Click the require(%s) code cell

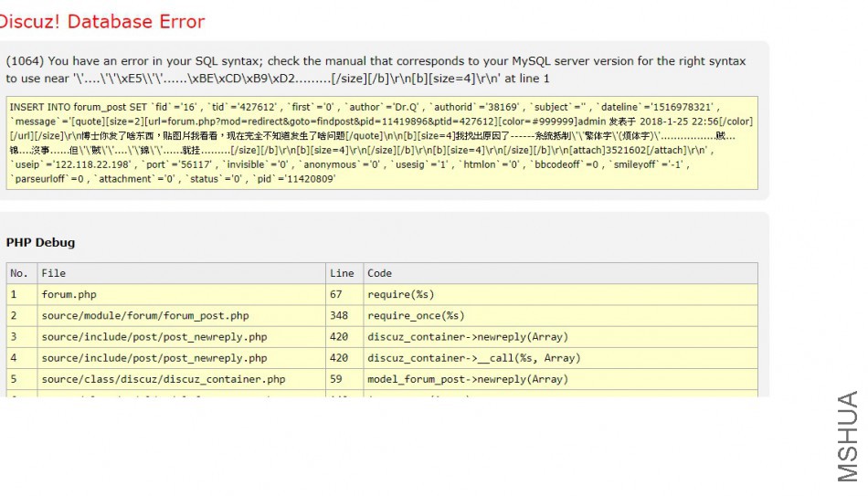400,294
